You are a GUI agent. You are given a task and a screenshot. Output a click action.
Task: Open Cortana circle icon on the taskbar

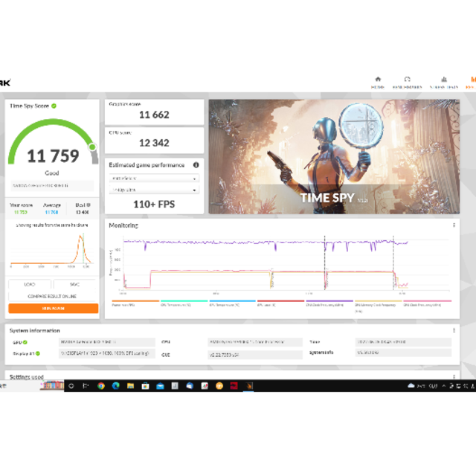(71, 386)
